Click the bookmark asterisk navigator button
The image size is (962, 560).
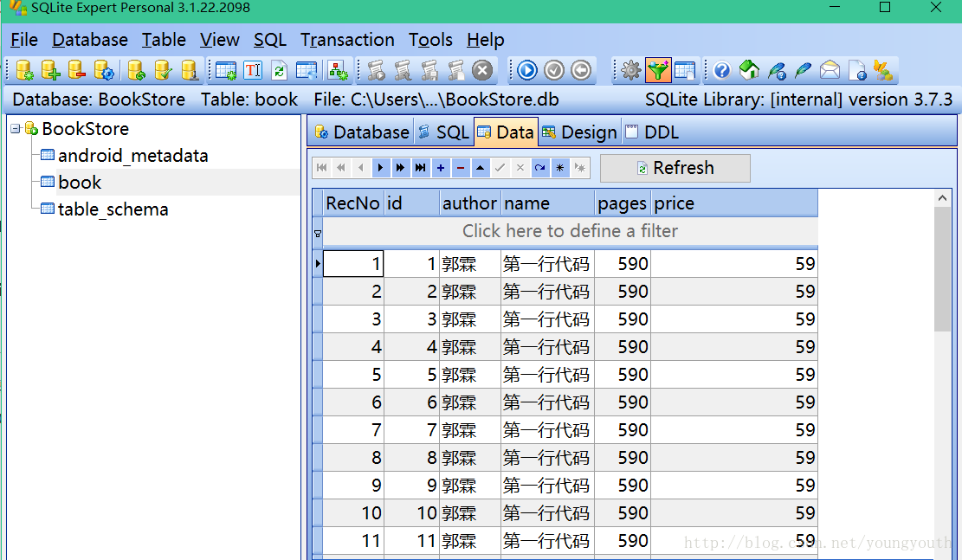560,167
